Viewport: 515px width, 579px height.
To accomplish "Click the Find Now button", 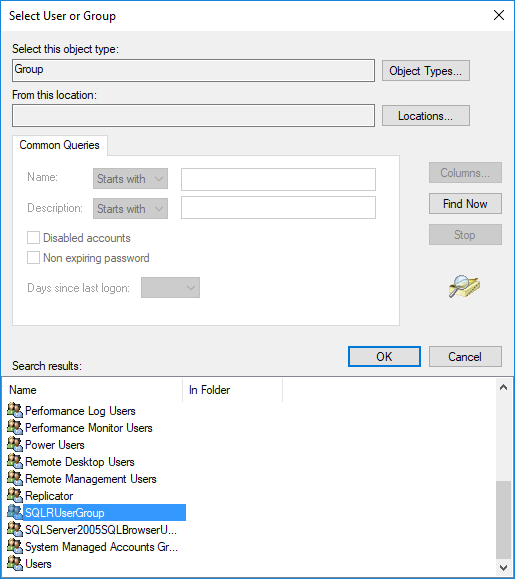I will pyautogui.click(x=465, y=203).
